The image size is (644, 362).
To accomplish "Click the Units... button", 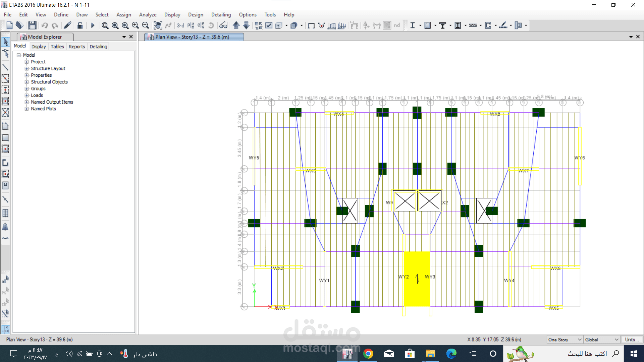I will 632,340.
